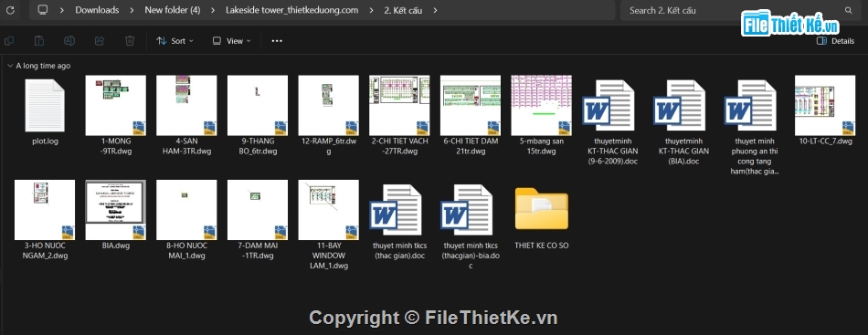Select 11-BAY WINDOW LAM_1.dwg thumbnail
The width and height of the screenshot is (868, 335).
coord(328,210)
